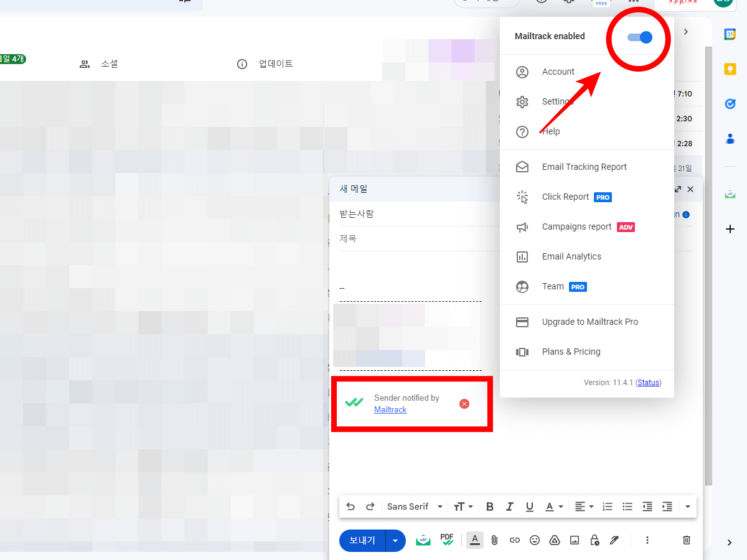
Task: Discard the draft with trash icon
Action: [x=687, y=540]
